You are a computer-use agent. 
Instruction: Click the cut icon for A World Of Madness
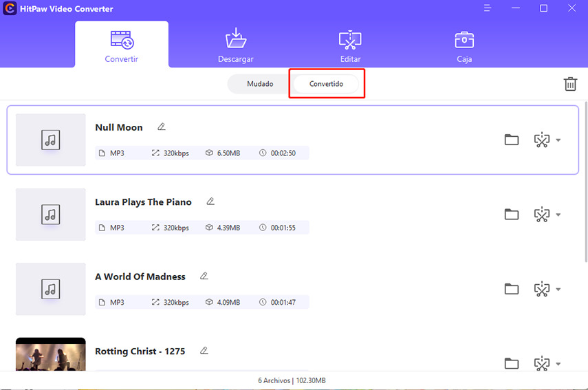coord(541,289)
